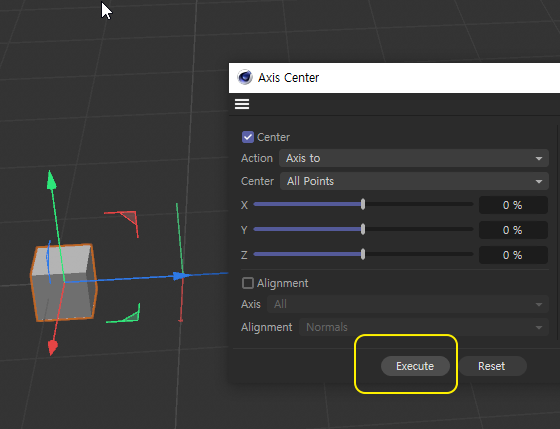Viewport: 560px width, 429px height.
Task: Click the Execute button
Action: pyautogui.click(x=415, y=366)
